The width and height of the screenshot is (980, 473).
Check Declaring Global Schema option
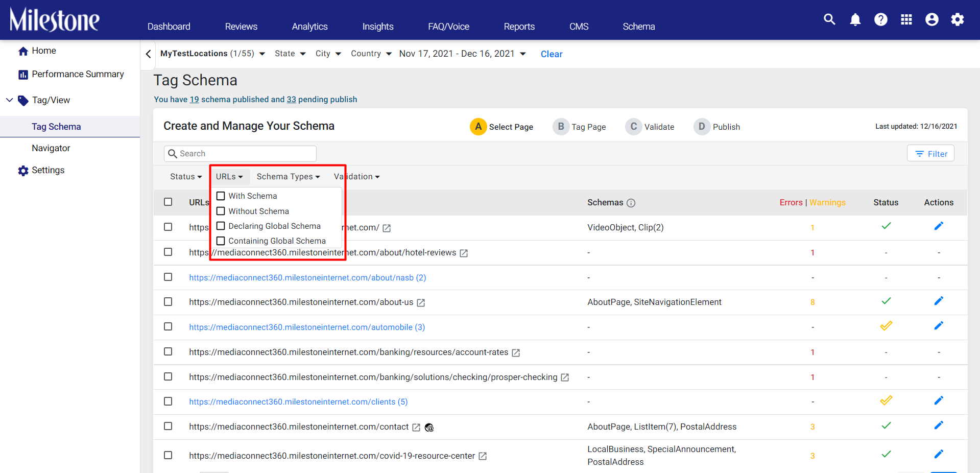click(221, 226)
